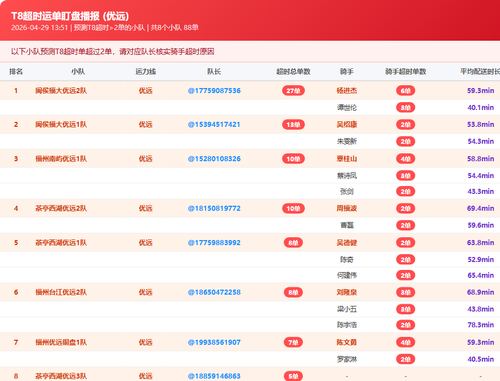Click leader mention @15394517421
Image resolution: width=500 pixels, height=381 pixels.
pos(214,125)
